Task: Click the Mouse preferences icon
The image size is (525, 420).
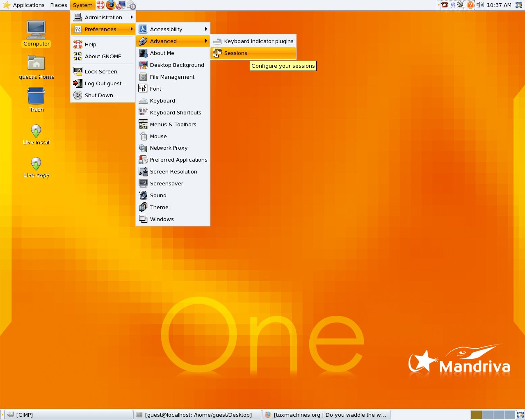Action: pyautogui.click(x=143, y=136)
